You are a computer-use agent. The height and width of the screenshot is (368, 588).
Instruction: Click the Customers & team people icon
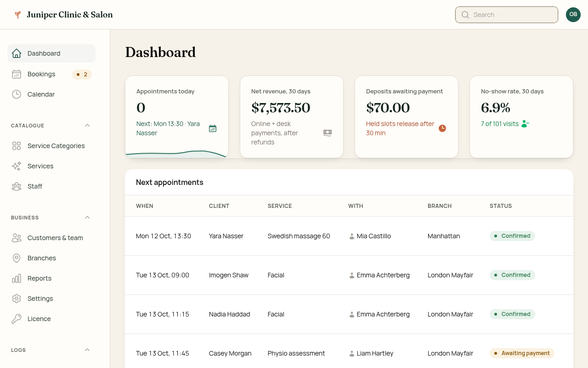click(x=17, y=238)
